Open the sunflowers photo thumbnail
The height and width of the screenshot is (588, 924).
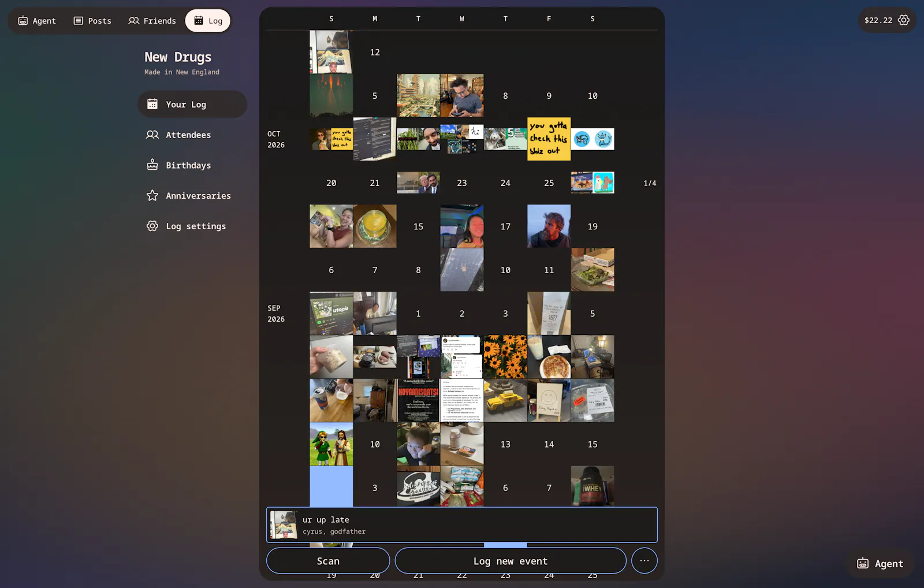[x=505, y=357]
